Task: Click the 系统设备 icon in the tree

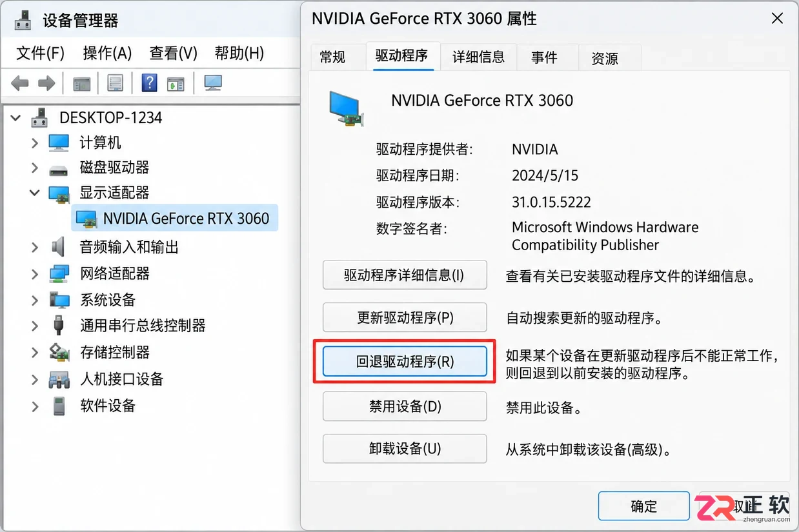Action: [59, 300]
